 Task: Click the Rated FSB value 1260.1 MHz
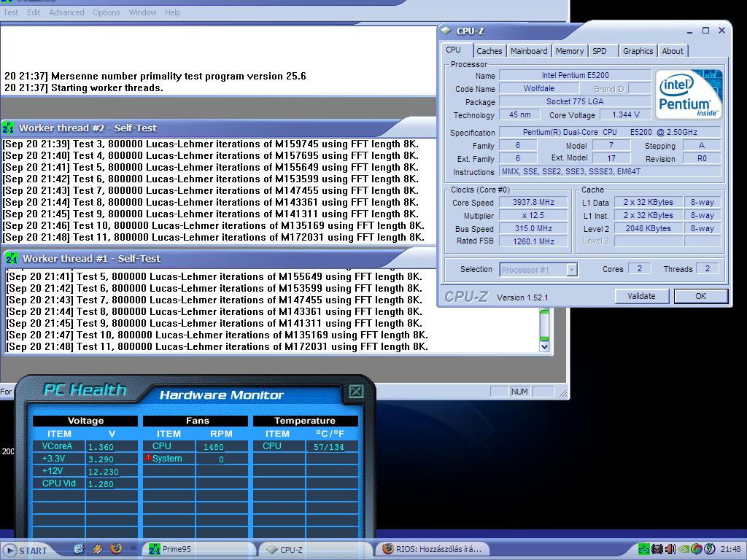point(533,241)
